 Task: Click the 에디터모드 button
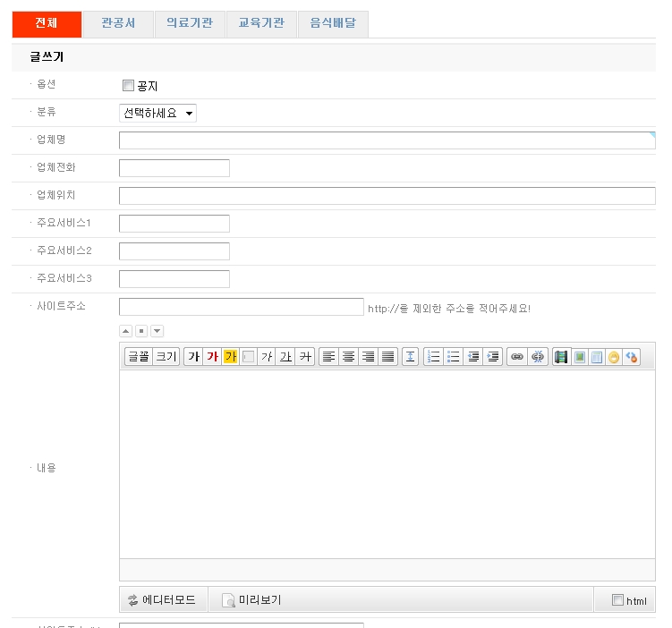163,600
